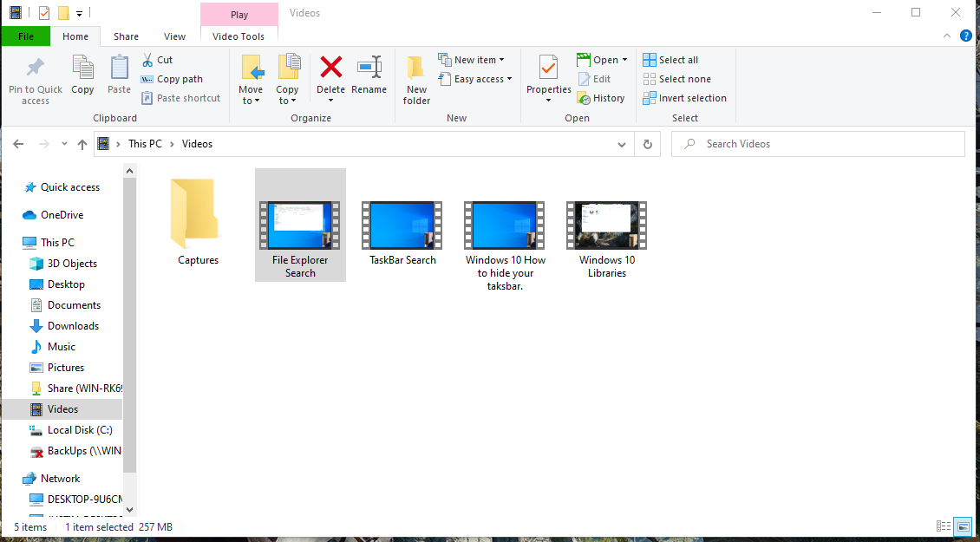Open Network in navigation pane
This screenshot has height=542, width=980.
52,478
